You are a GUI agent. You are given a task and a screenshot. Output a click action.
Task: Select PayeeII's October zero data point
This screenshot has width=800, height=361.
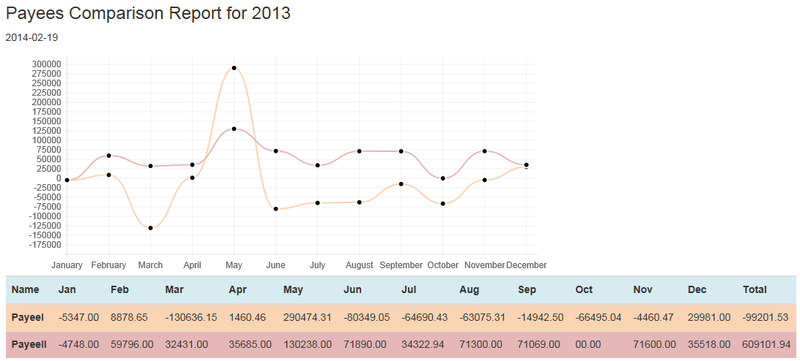(x=443, y=178)
